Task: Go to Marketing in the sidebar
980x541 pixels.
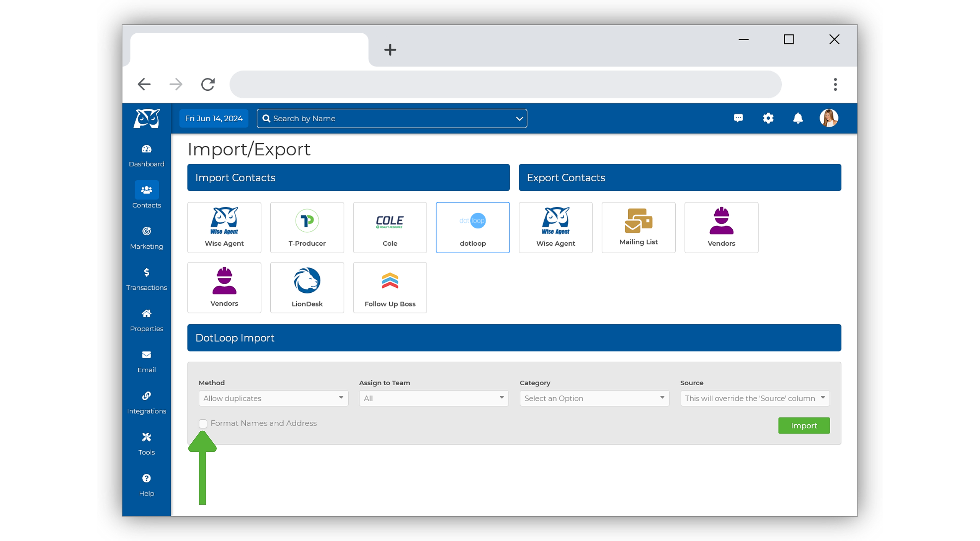Action: 146,238
